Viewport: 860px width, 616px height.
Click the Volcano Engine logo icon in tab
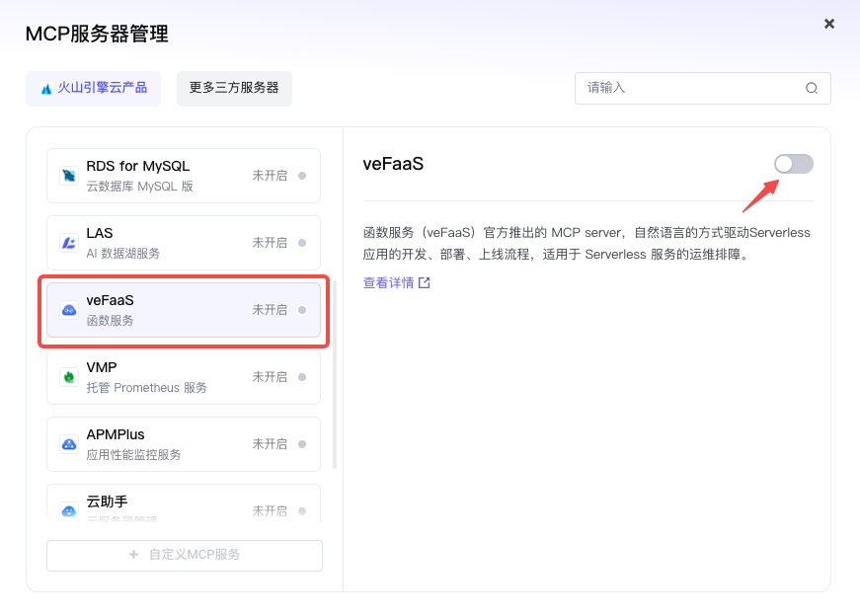(x=46, y=88)
